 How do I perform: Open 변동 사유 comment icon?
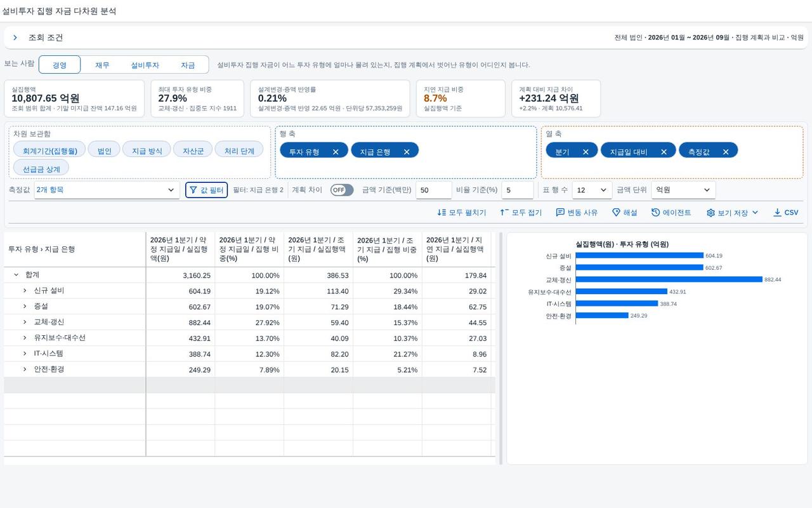point(560,213)
